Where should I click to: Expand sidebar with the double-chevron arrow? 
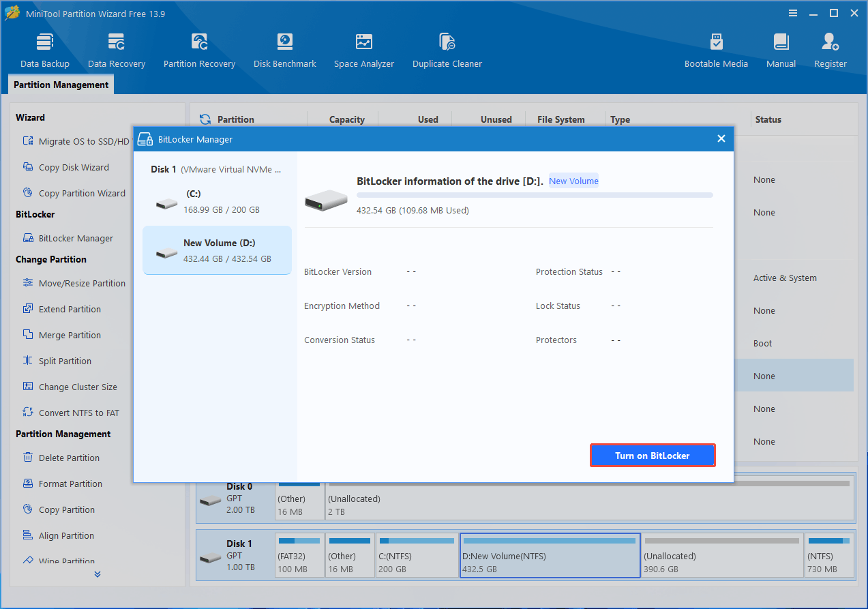[98, 574]
